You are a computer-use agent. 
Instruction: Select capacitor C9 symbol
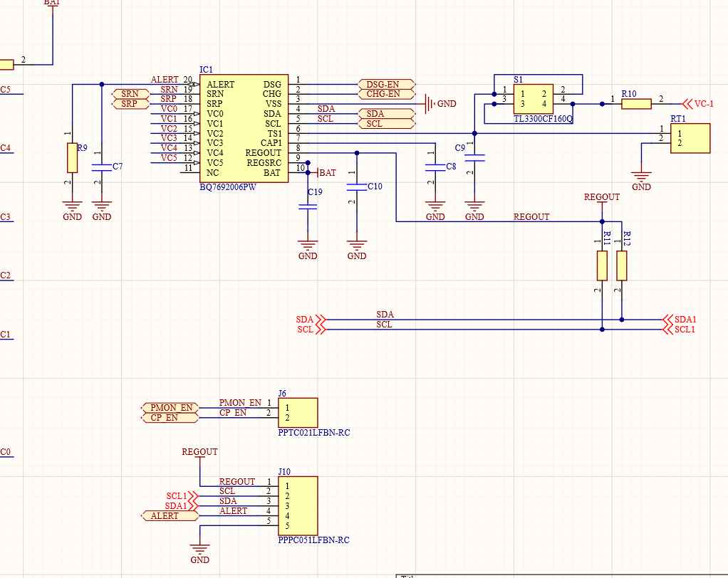click(x=474, y=158)
